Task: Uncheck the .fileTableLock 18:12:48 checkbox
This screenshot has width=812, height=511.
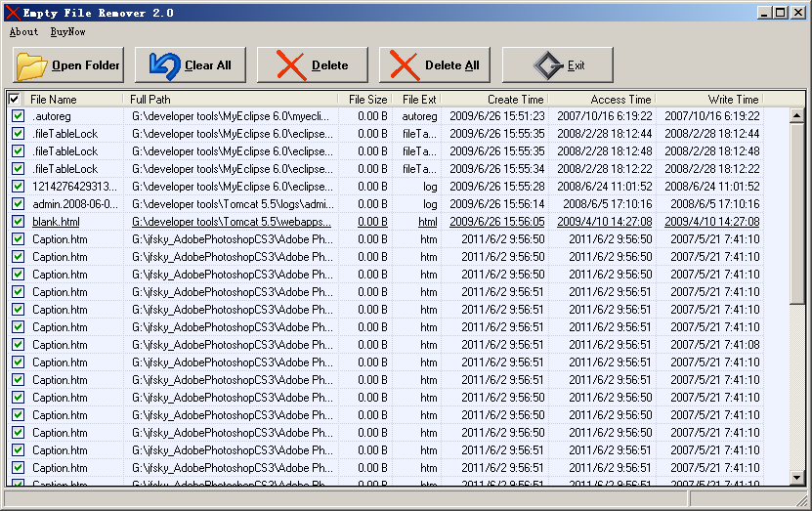Action: [19, 151]
